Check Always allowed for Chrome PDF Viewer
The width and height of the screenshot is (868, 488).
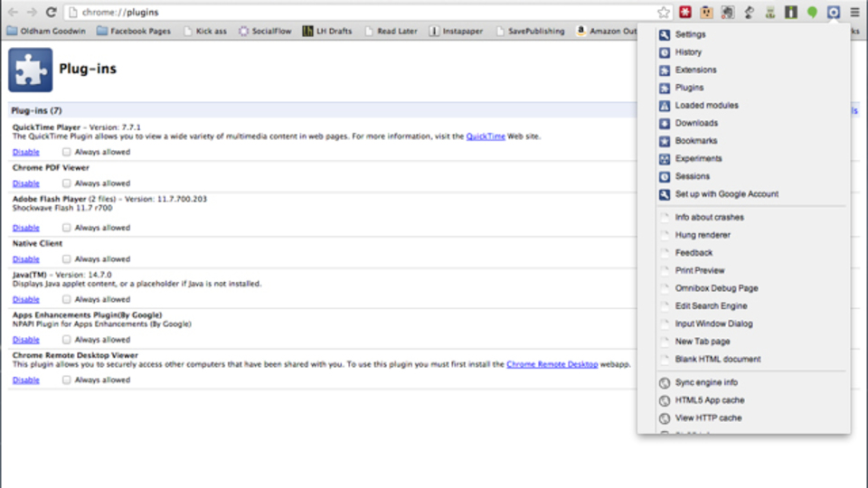click(66, 183)
